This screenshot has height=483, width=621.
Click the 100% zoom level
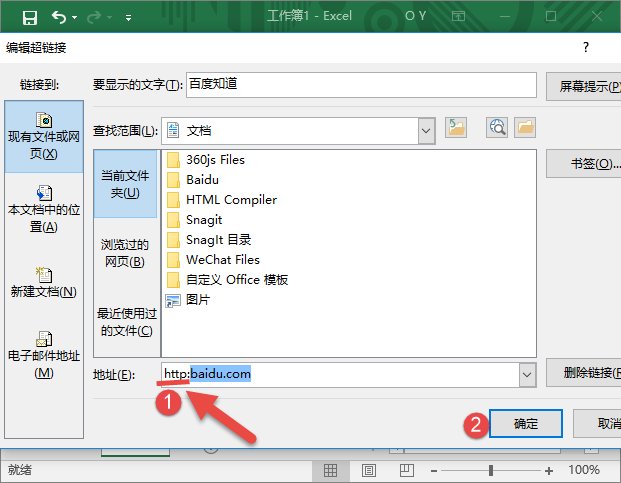pos(584,470)
